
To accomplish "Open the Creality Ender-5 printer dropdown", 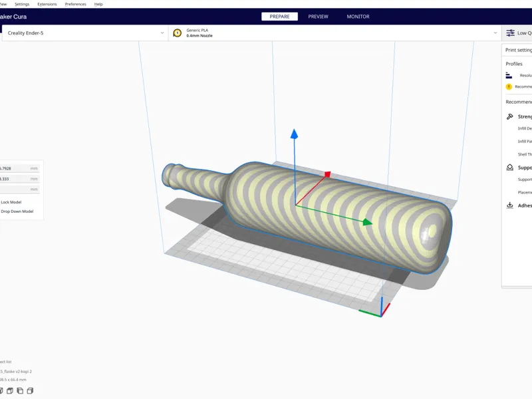I will coord(85,33).
